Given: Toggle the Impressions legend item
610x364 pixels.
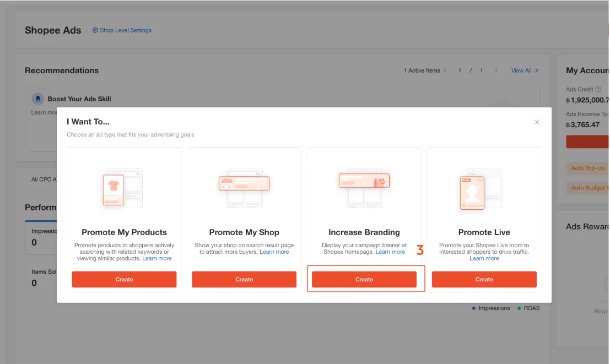Looking at the screenshot, I should [490, 308].
